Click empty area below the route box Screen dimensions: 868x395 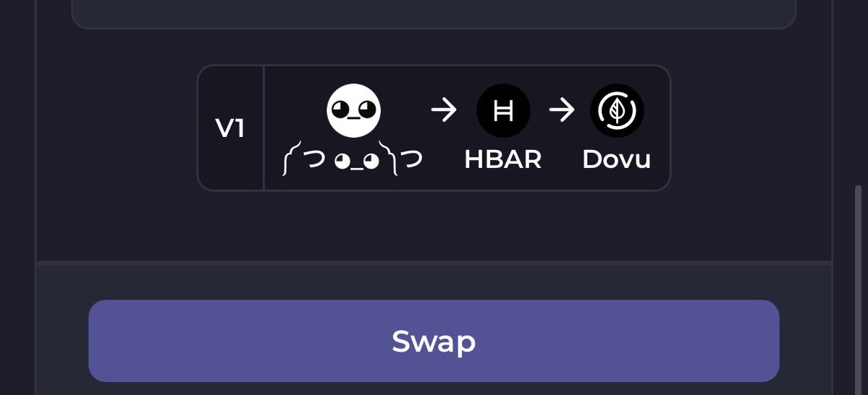point(434,225)
